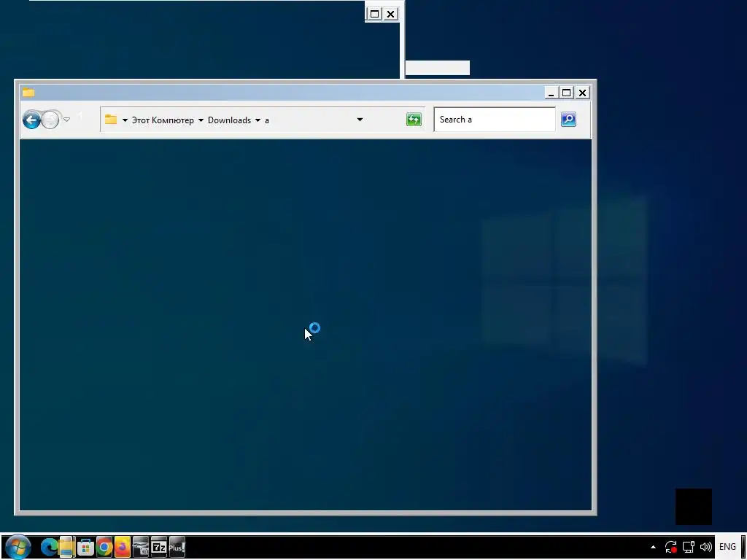Image resolution: width=747 pixels, height=560 pixels.
Task: Minimize the 'a' folder window
Action: 551,93
